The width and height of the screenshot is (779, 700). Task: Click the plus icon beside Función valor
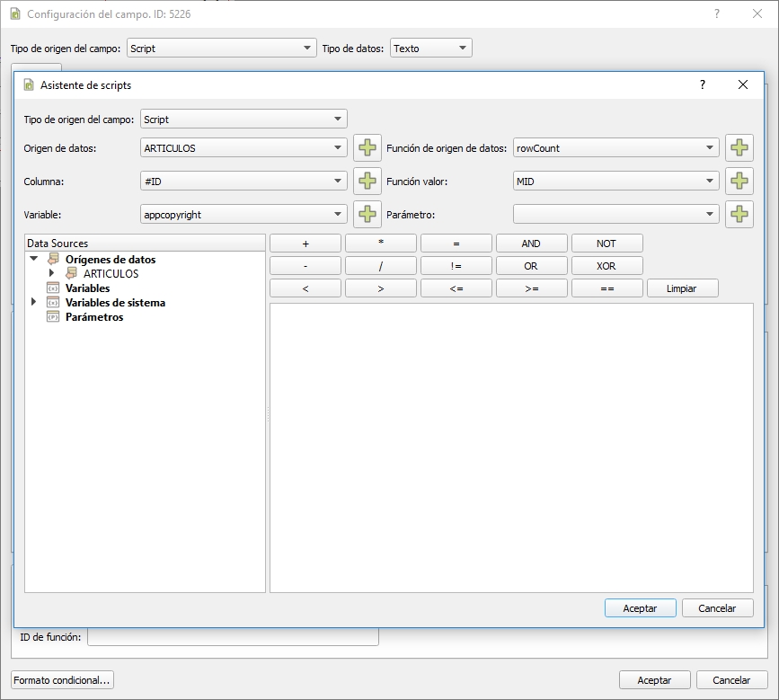click(739, 182)
